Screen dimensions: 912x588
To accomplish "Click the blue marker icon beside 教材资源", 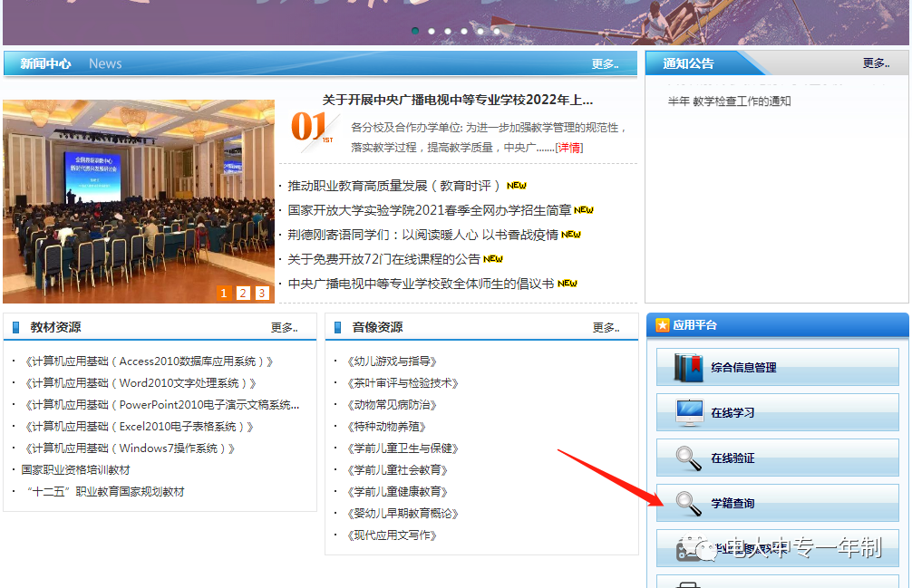I will tap(15, 327).
